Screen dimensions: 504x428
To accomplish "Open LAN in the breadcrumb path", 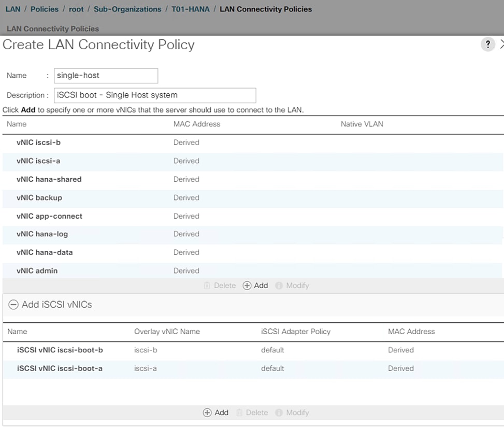I will tap(12, 9).
